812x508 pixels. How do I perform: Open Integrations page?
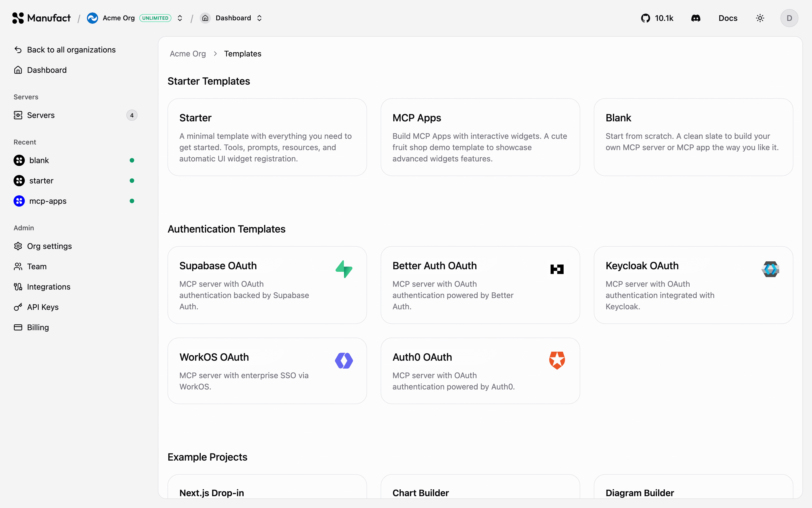[75, 286]
